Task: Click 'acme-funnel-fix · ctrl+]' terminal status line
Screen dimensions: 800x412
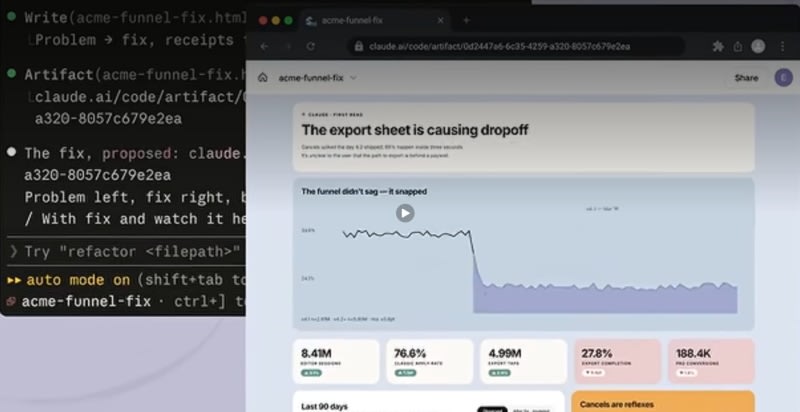Action: (134, 302)
